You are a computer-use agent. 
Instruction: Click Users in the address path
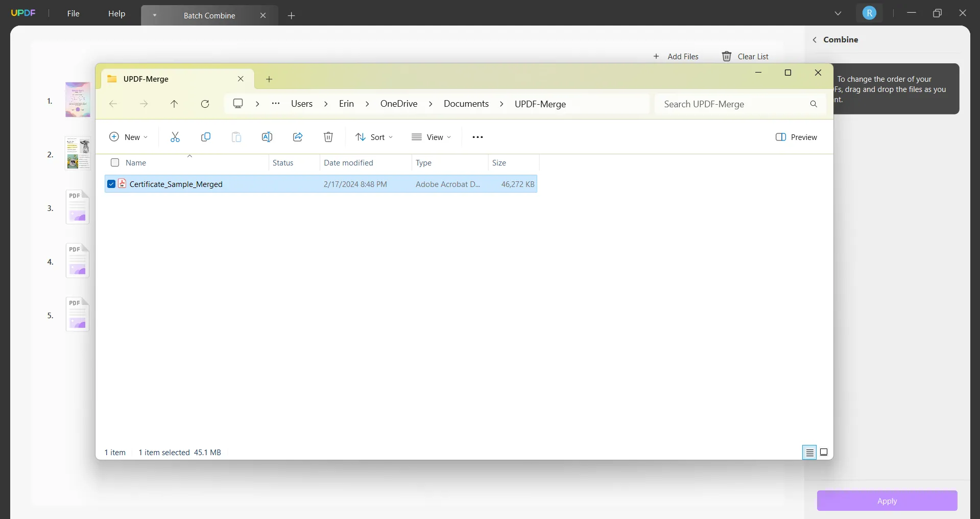(302, 104)
